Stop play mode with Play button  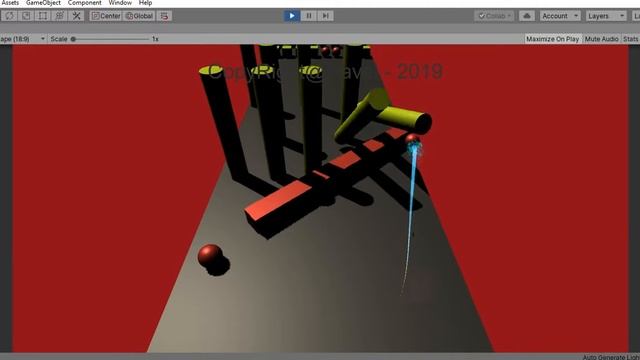[x=292, y=16]
